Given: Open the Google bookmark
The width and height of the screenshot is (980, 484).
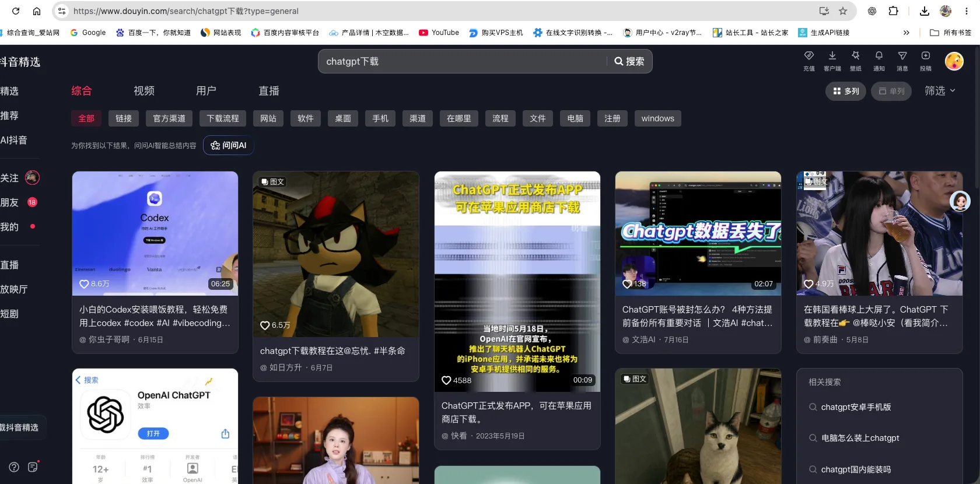Looking at the screenshot, I should [x=88, y=33].
